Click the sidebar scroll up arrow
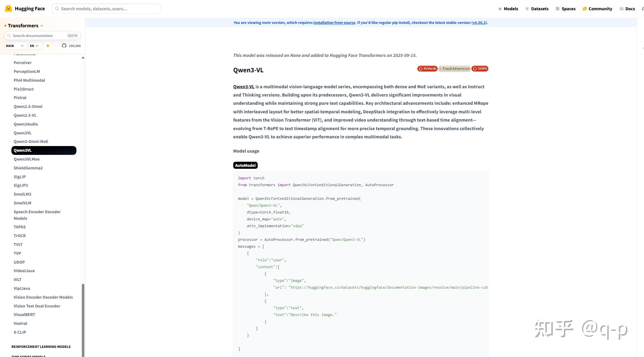 [x=83, y=58]
